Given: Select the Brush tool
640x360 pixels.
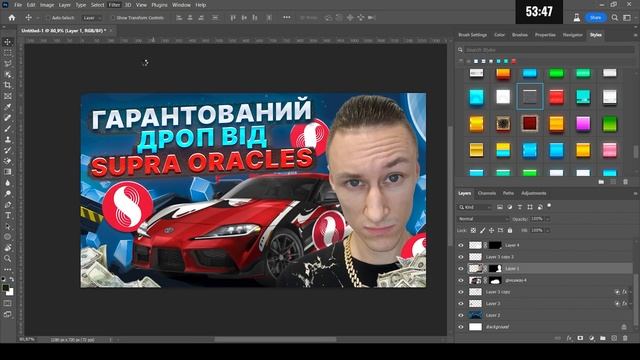Looking at the screenshot, I should point(8,129).
